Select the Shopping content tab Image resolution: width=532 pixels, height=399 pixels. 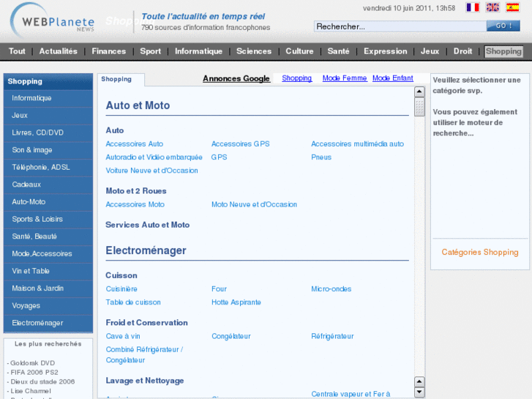tap(116, 79)
